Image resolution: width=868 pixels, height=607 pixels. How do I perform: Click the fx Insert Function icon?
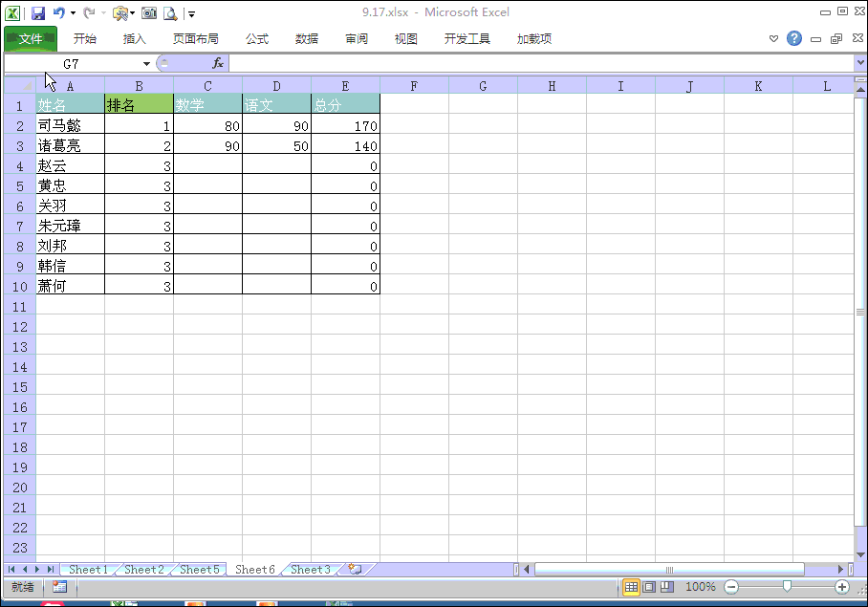click(218, 63)
